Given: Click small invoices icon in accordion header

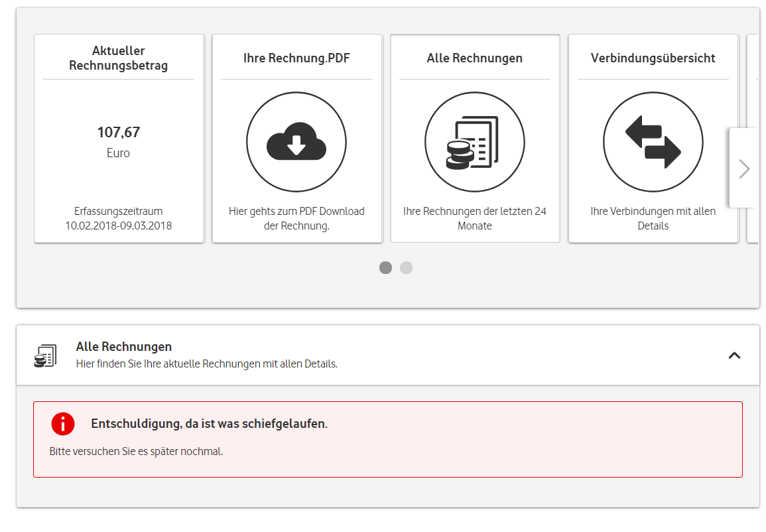Looking at the screenshot, I should 45,356.
